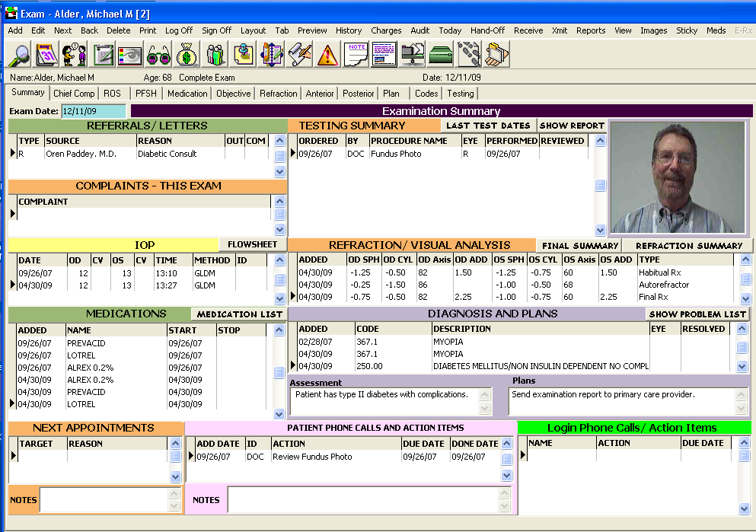Screen dimensions: 756x532
Task: Click the printed document letter icon
Action: (x=384, y=55)
